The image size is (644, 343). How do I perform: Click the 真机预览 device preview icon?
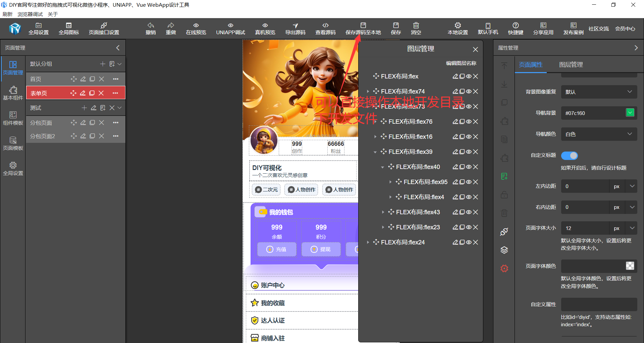265,28
